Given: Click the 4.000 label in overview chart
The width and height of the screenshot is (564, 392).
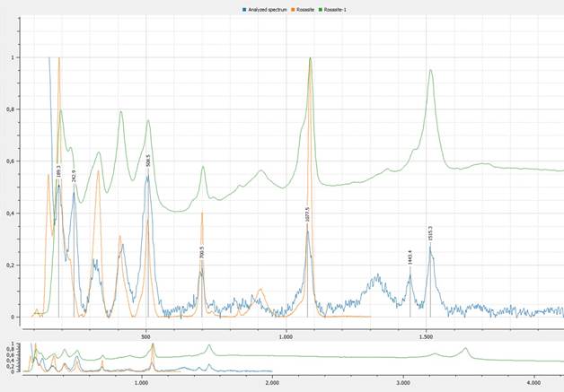Looking at the screenshot, I should [x=534, y=383].
